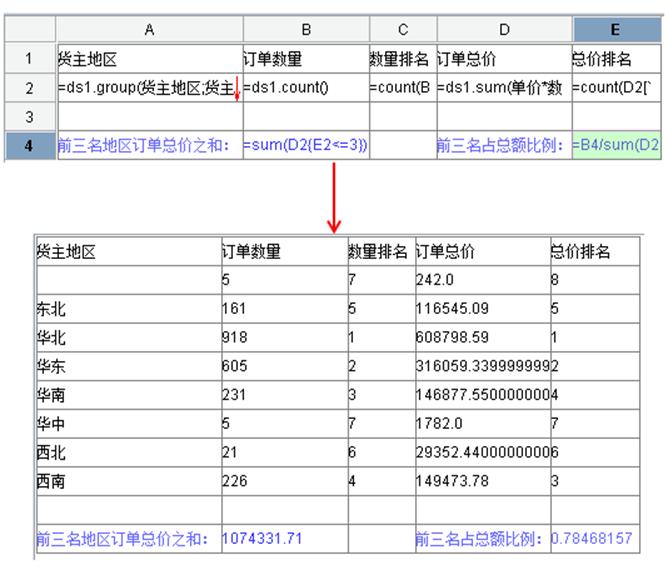
Task: Click cell C1 '数量排名' in designer grid
Action: tap(403, 58)
